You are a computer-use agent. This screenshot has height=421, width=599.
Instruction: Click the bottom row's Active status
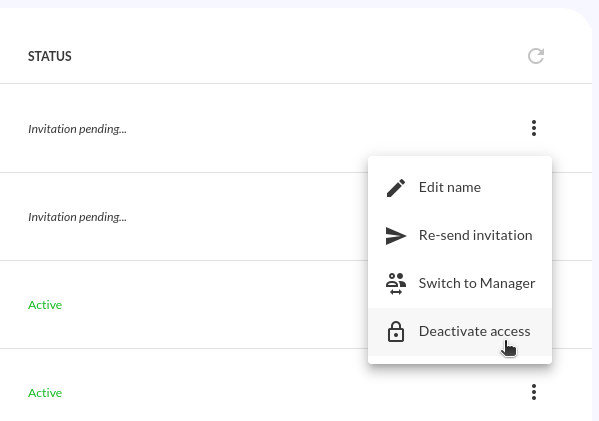pos(45,393)
